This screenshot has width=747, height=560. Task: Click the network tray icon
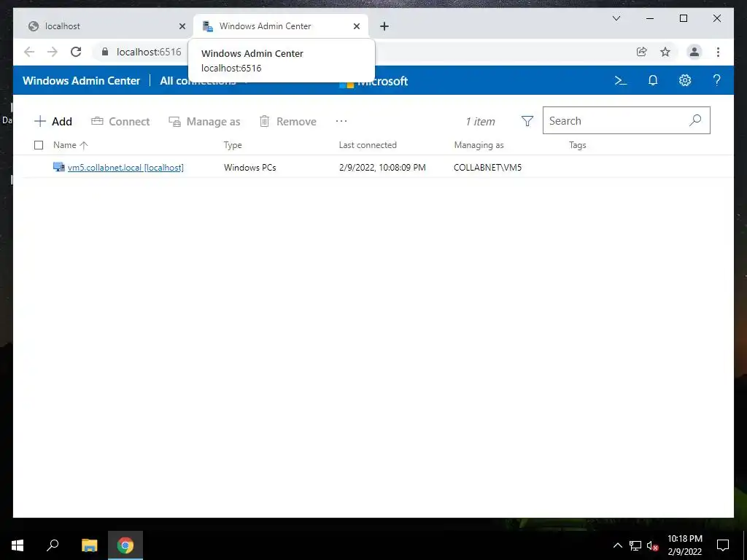click(635, 545)
